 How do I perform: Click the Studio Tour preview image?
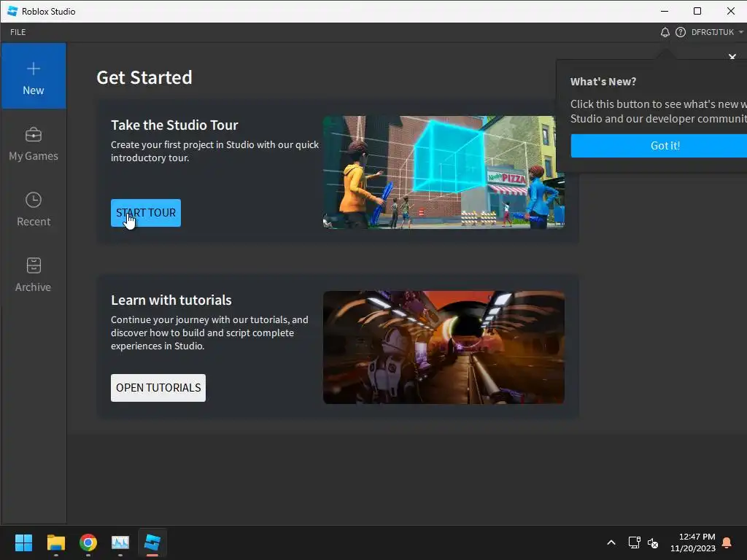[444, 172]
